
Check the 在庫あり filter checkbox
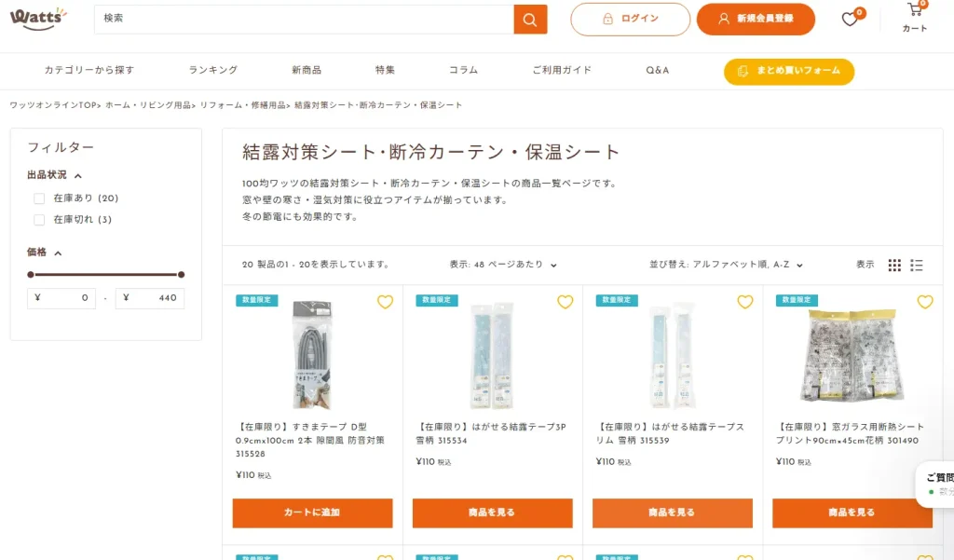click(37, 198)
